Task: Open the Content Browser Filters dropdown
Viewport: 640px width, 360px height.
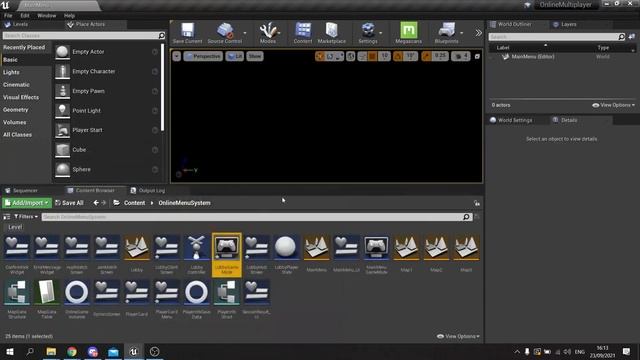Action: point(26,216)
